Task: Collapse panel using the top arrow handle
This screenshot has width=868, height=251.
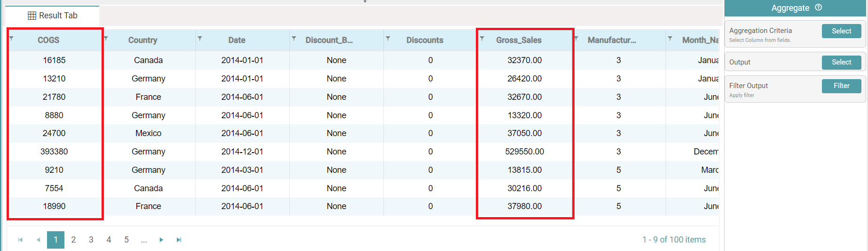Action: tap(365, 2)
